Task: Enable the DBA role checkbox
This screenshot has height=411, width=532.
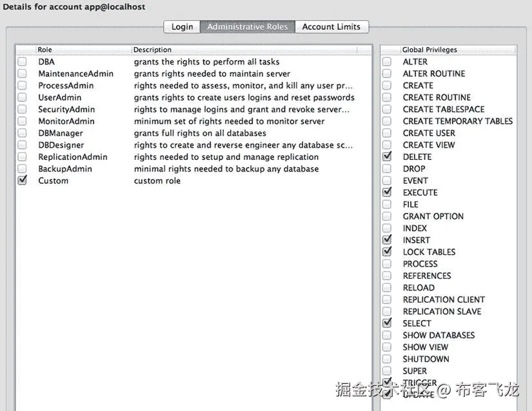Action: (x=22, y=62)
